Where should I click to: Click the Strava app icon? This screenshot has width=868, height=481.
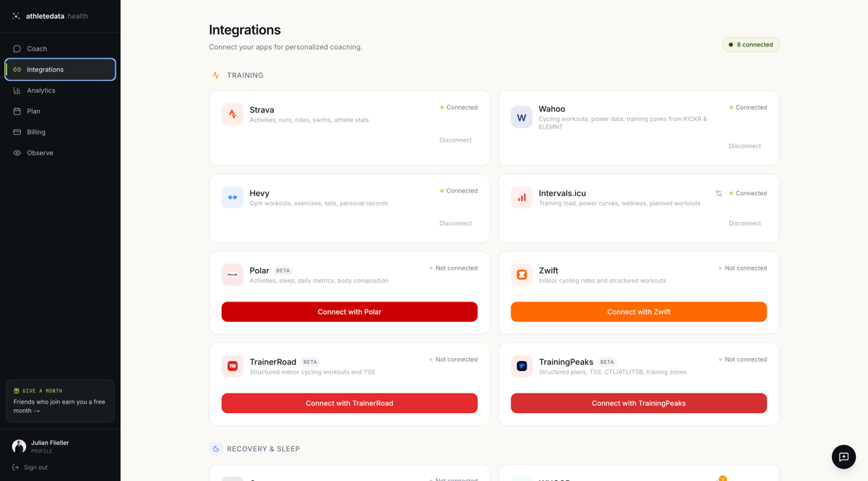tap(232, 114)
